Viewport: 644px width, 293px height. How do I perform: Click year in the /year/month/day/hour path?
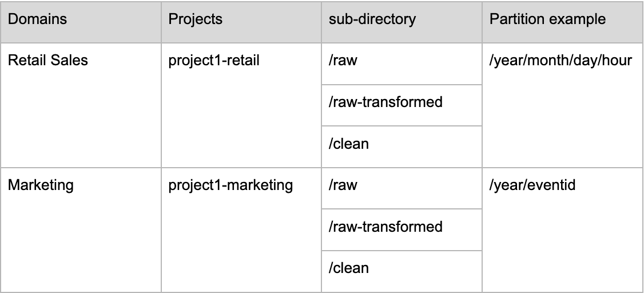point(507,61)
